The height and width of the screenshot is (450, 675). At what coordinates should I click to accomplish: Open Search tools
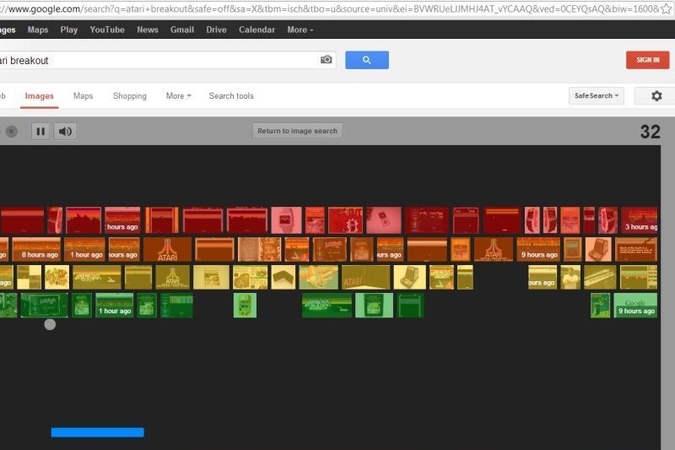[x=231, y=96]
